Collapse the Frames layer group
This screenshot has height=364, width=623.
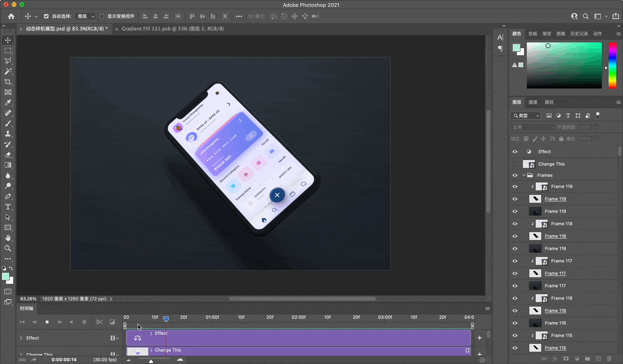pyautogui.click(x=524, y=175)
